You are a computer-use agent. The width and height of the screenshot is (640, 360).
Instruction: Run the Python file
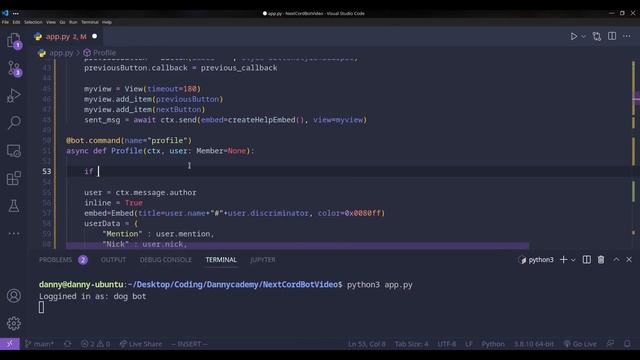pos(573,36)
